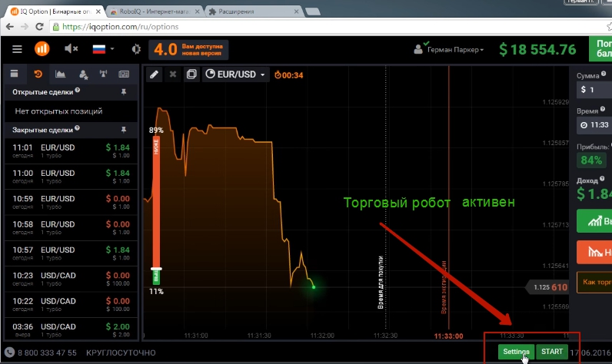Viewport: 612px width, 364px height.
Task: Open the settings gear icon
Action: click(136, 49)
